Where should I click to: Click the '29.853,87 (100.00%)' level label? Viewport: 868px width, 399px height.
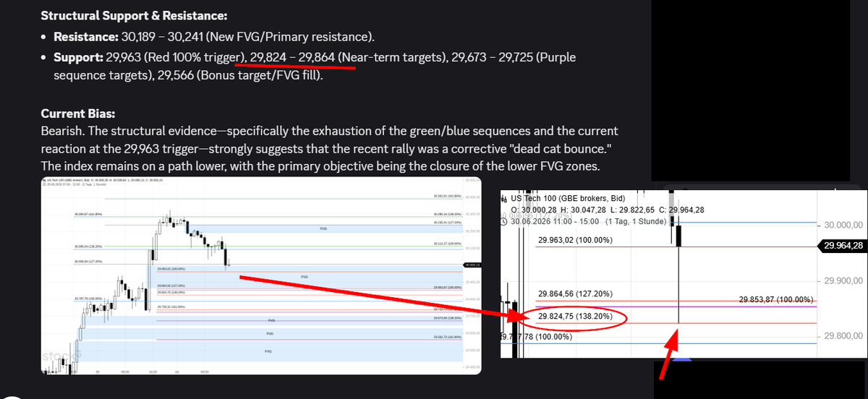tap(777, 299)
